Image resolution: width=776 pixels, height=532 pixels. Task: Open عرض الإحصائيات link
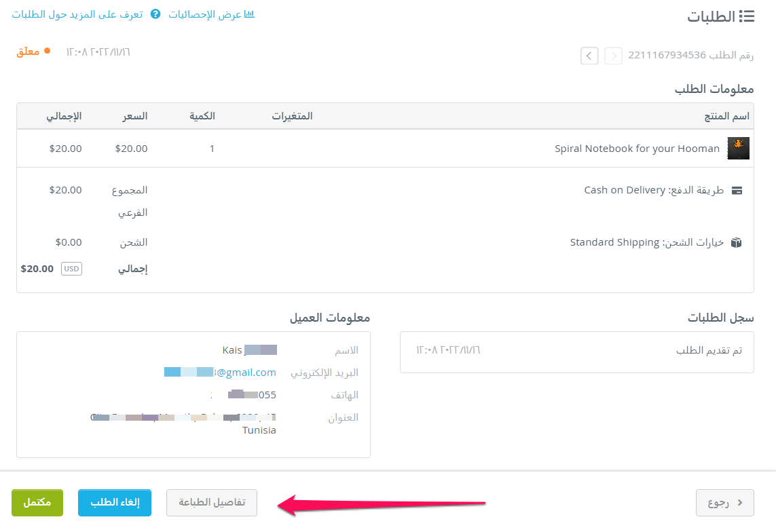205,14
